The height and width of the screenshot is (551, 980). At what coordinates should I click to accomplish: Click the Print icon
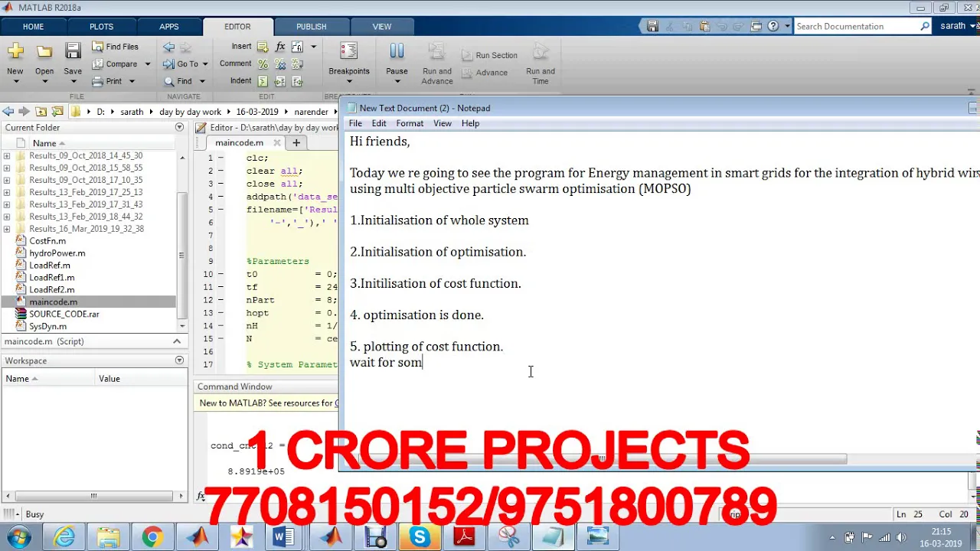point(97,81)
